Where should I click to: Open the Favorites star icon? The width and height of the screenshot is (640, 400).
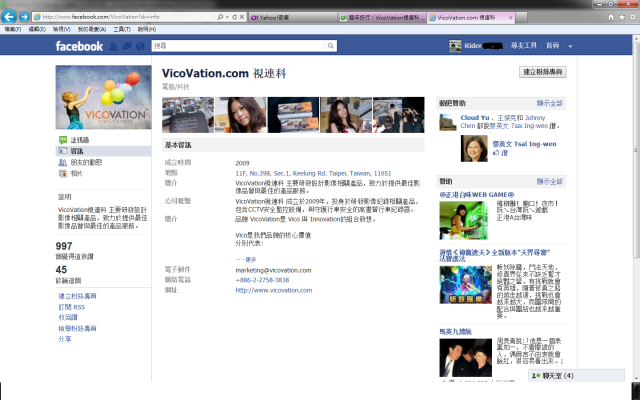coord(622,17)
